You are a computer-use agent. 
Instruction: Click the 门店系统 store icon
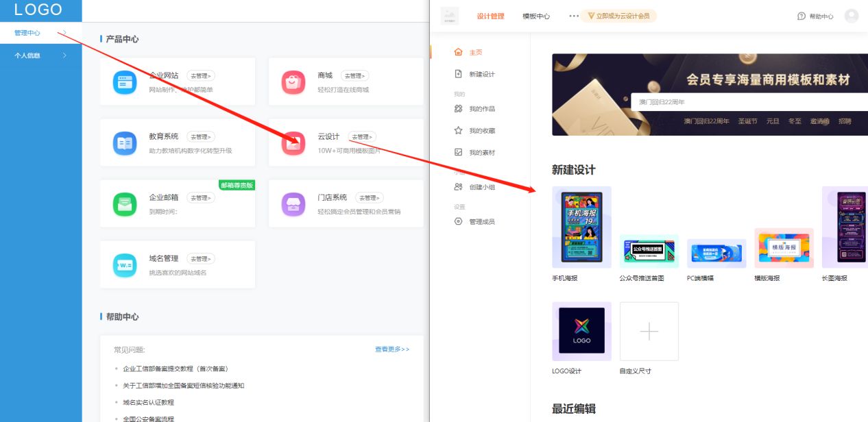pos(293,204)
